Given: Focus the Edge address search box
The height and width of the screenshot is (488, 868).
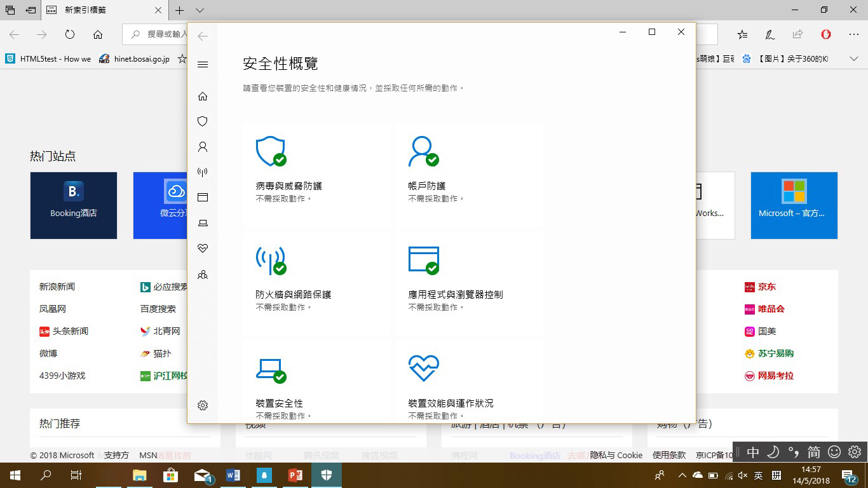Looking at the screenshot, I should [x=155, y=34].
